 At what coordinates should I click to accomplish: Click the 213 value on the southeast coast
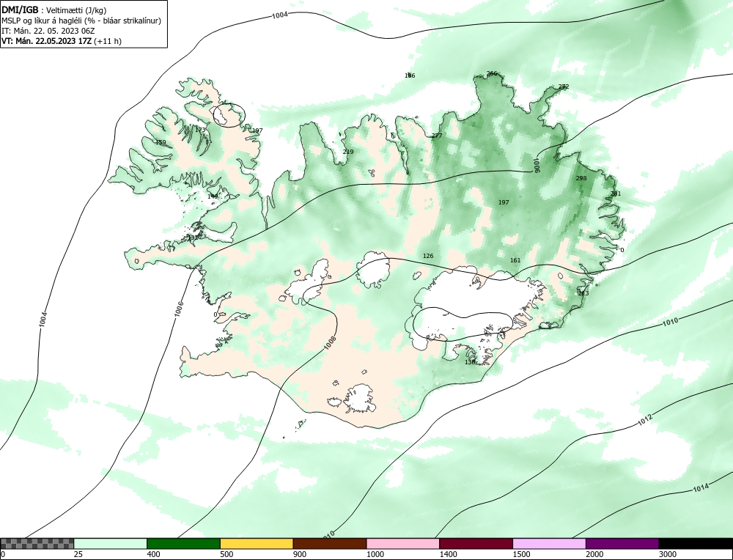click(x=583, y=293)
